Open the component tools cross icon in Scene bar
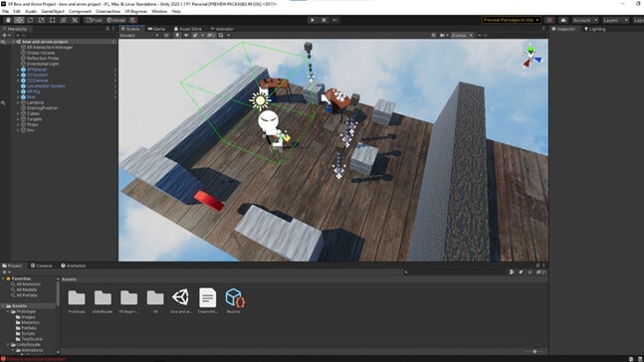This screenshot has height=362, width=644. [x=433, y=35]
